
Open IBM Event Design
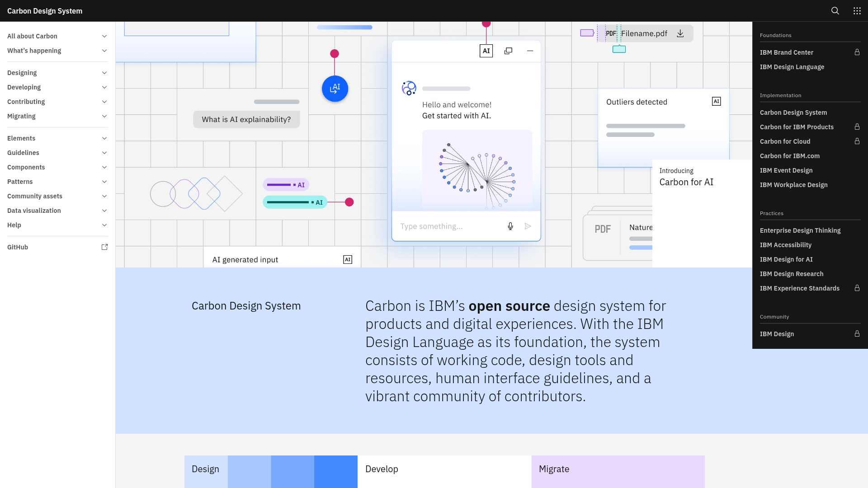pos(810,170)
